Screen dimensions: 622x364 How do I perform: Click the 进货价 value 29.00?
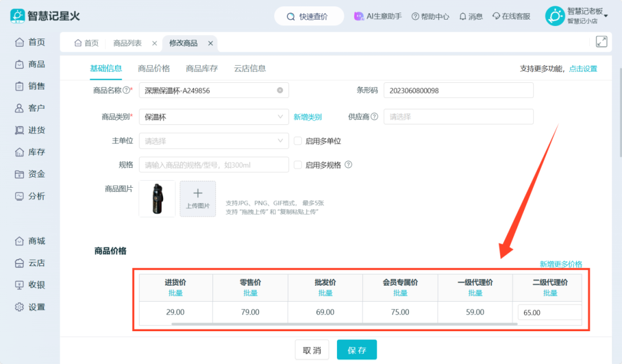175,312
